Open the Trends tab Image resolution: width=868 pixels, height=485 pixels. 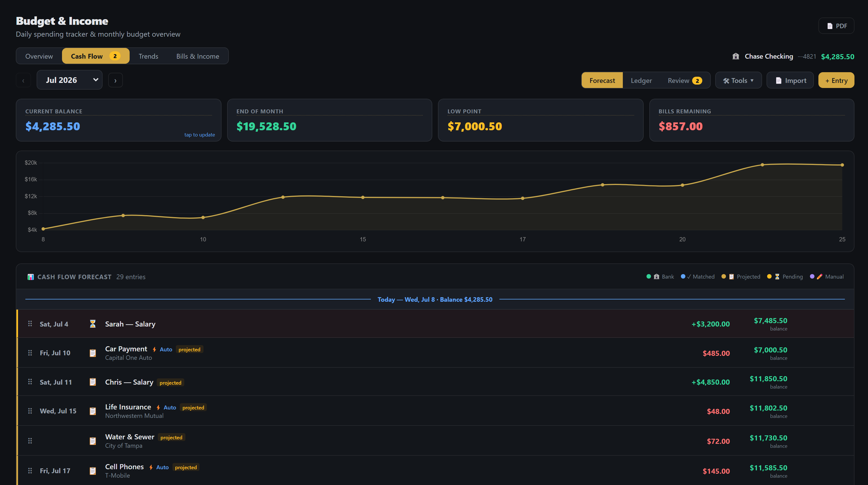[x=148, y=56]
